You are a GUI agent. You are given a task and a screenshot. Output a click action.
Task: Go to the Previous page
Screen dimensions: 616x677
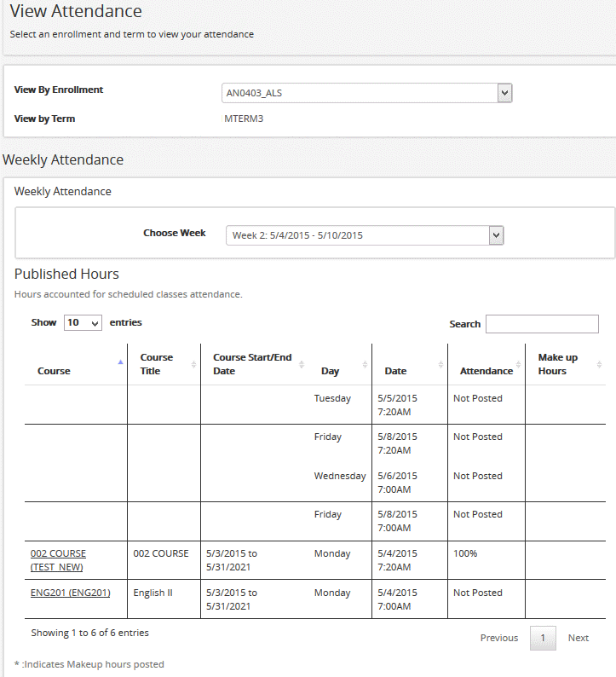coord(498,638)
